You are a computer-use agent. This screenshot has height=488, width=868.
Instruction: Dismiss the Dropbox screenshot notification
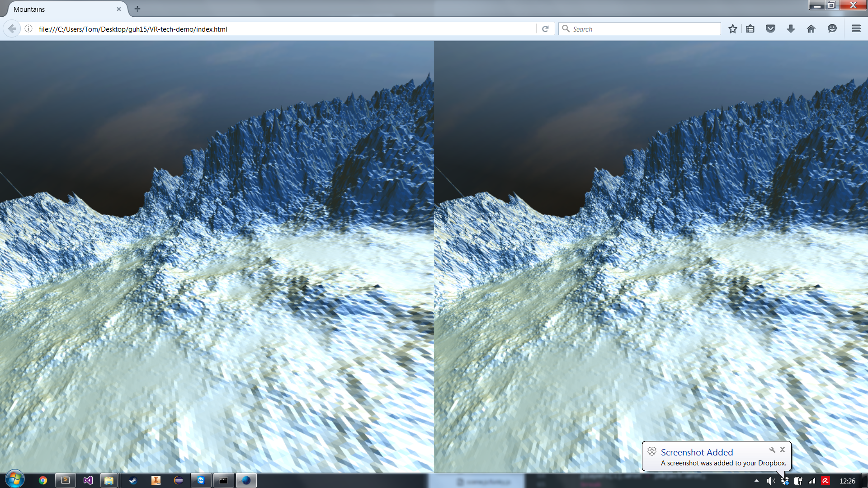tap(782, 450)
